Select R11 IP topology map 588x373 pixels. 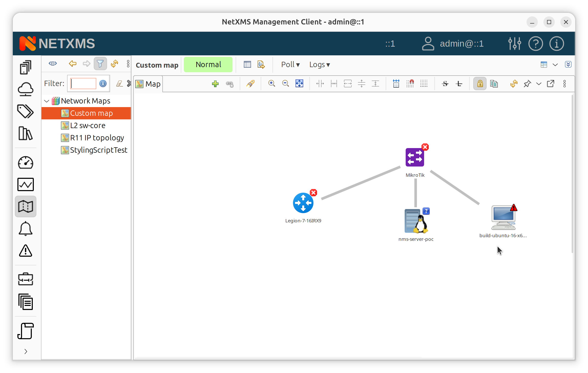point(97,138)
